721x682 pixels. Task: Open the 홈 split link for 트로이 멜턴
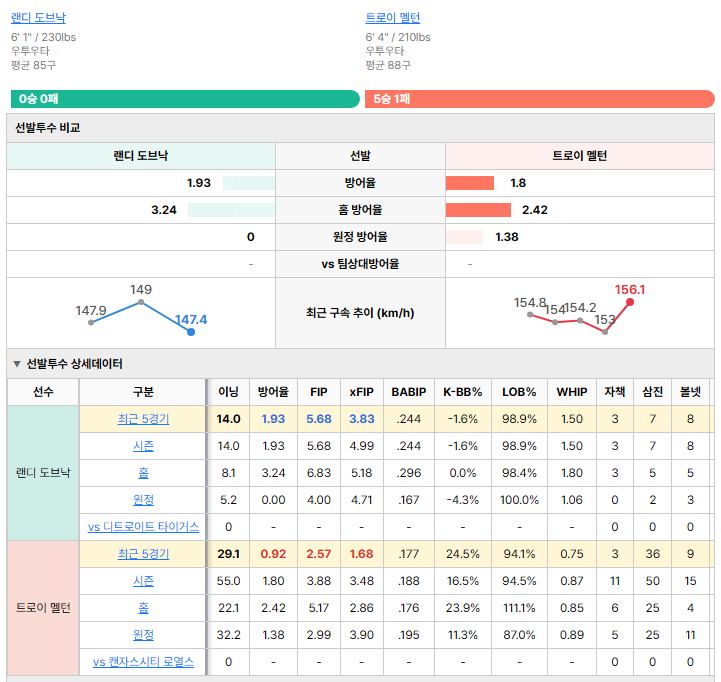coord(143,608)
